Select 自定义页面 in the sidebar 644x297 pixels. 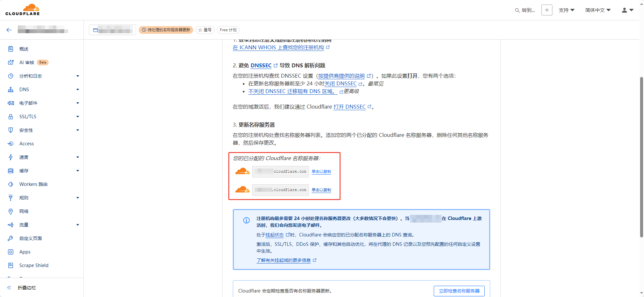coord(31,238)
